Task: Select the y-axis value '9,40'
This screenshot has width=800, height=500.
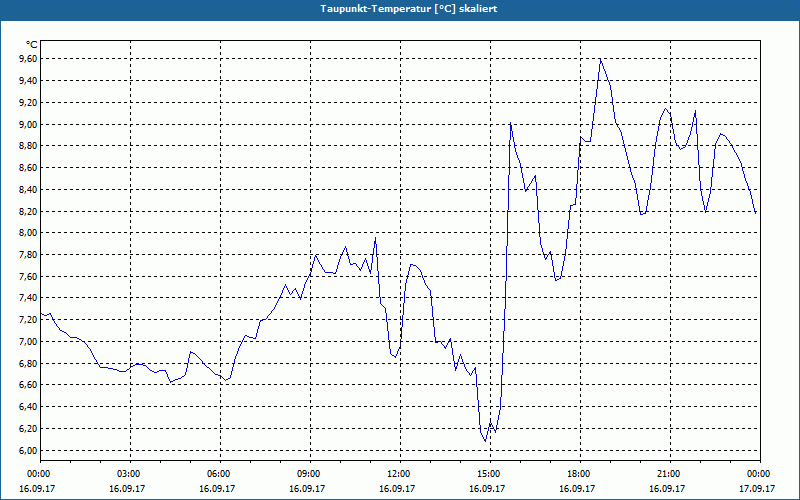Action: pos(28,81)
